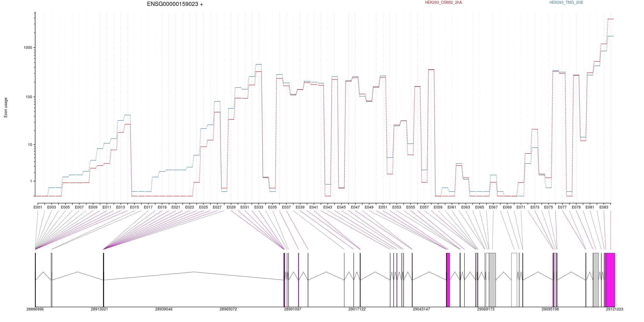Click the y-axis value 10
The image size is (644, 322).
(x=30, y=145)
